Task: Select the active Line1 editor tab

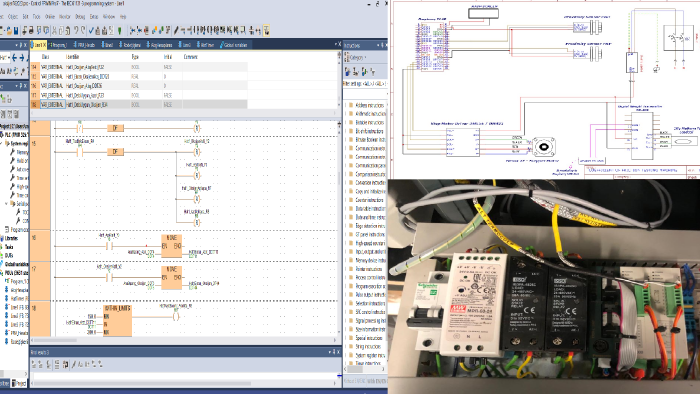Action: pos(38,45)
